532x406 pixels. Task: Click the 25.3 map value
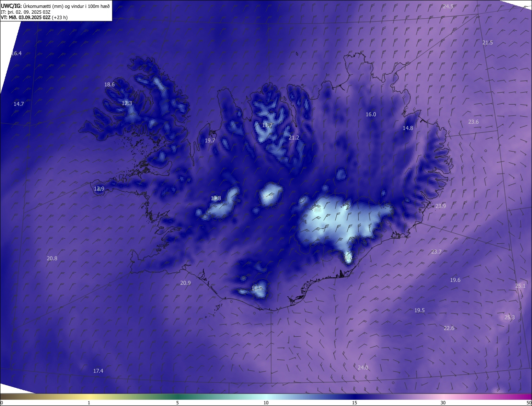[x=510, y=318]
